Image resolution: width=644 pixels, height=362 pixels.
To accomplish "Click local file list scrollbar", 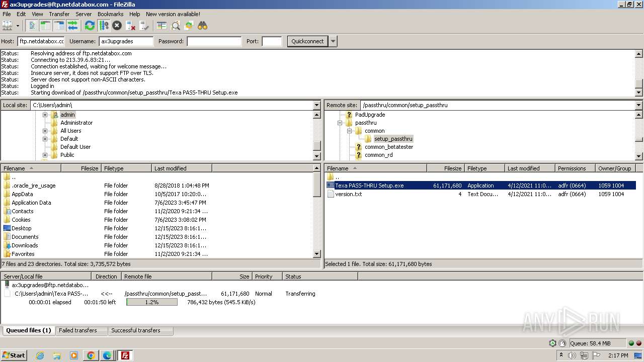I will pyautogui.click(x=317, y=211).
